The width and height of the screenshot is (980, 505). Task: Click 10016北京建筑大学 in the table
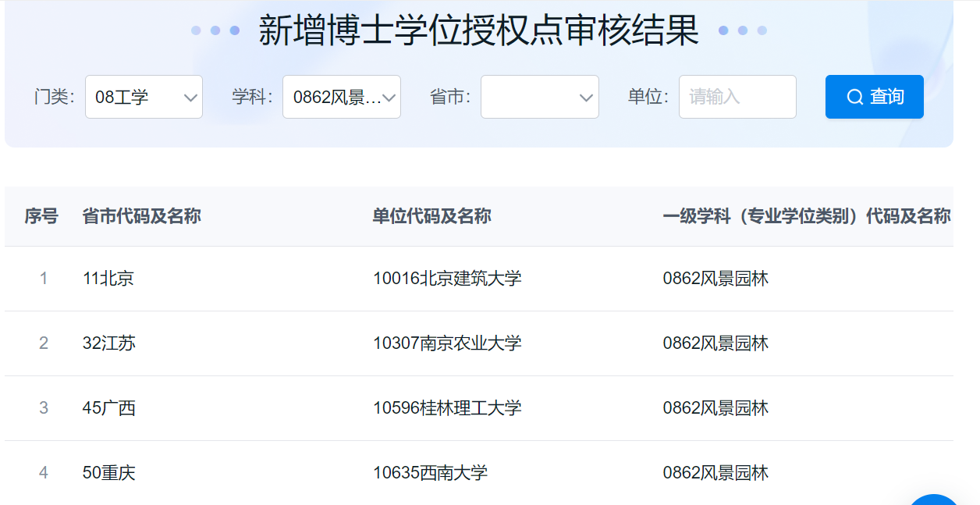coord(447,278)
